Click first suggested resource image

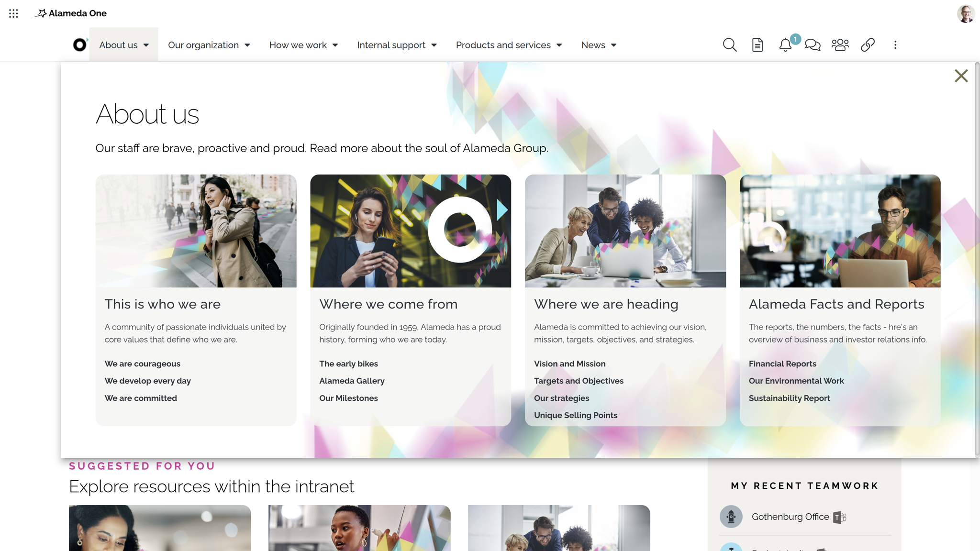click(160, 528)
